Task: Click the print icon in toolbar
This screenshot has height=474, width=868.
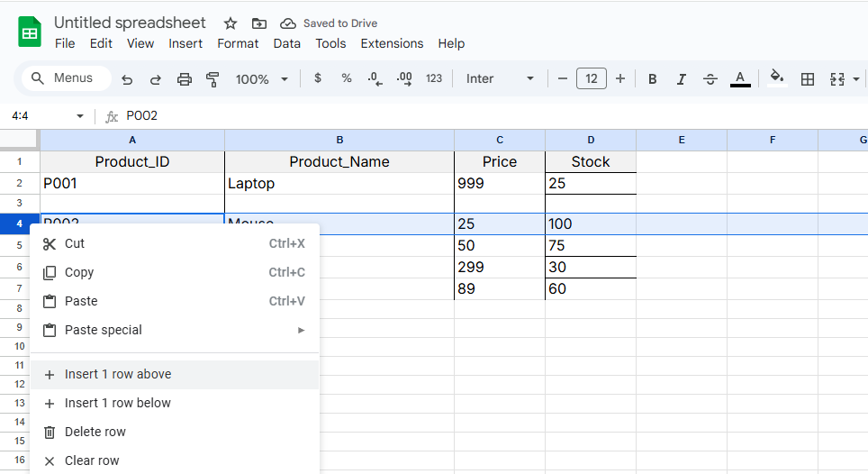Action: (x=185, y=79)
